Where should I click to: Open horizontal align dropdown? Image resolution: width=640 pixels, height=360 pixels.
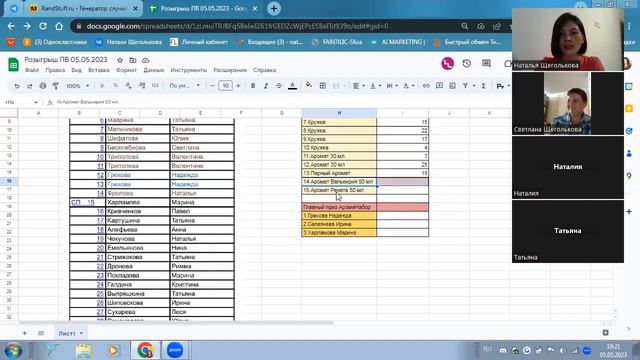click(358, 86)
